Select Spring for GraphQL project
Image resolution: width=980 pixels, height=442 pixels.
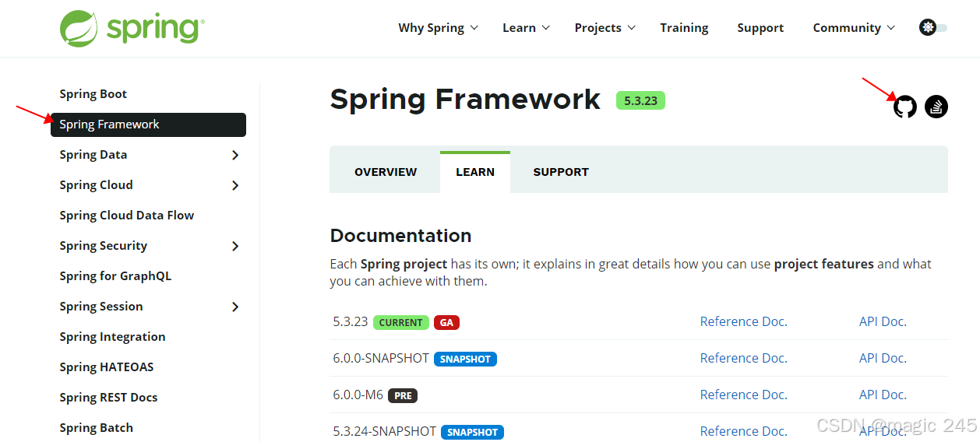[115, 276]
